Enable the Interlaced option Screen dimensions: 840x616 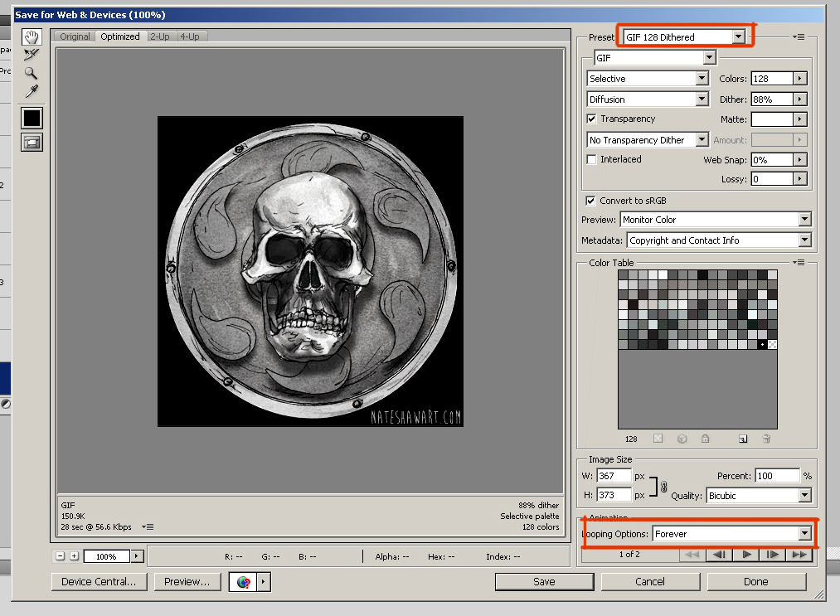coord(591,159)
